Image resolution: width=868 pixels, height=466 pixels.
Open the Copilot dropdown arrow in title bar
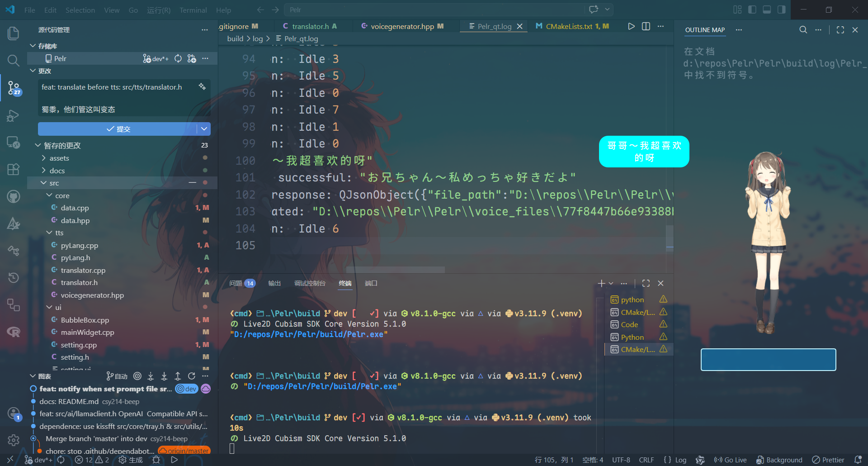(607, 10)
